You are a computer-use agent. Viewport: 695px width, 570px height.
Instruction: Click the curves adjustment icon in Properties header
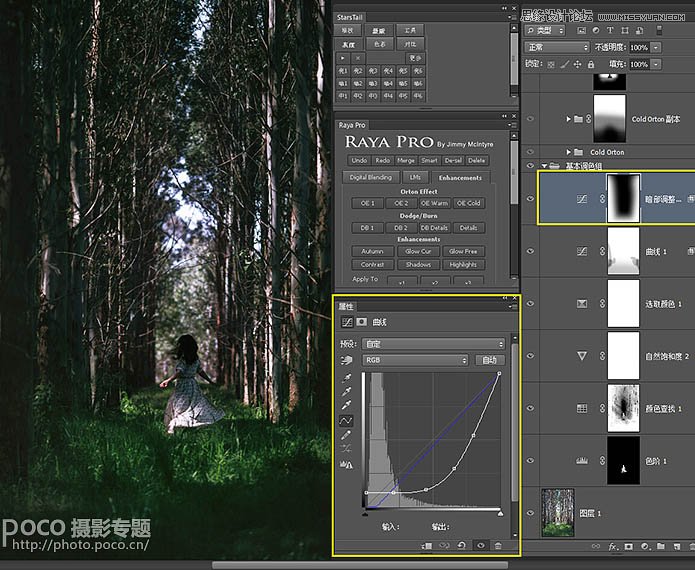(347, 322)
